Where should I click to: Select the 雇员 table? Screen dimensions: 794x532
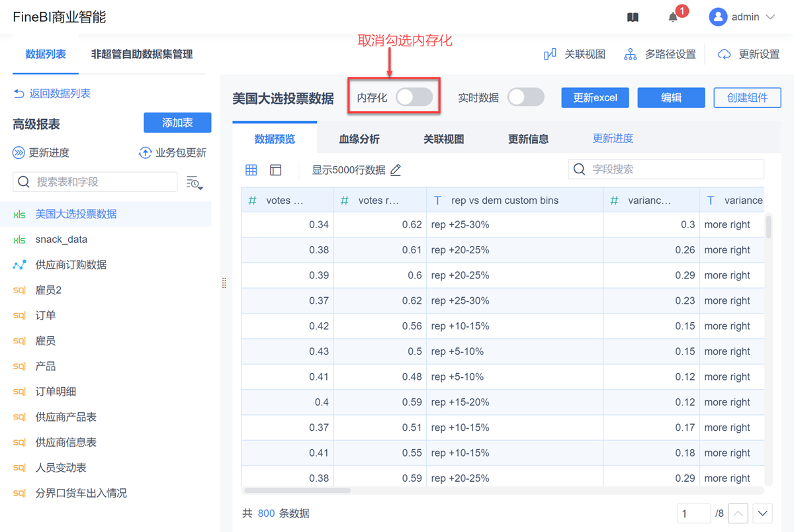[106, 341]
